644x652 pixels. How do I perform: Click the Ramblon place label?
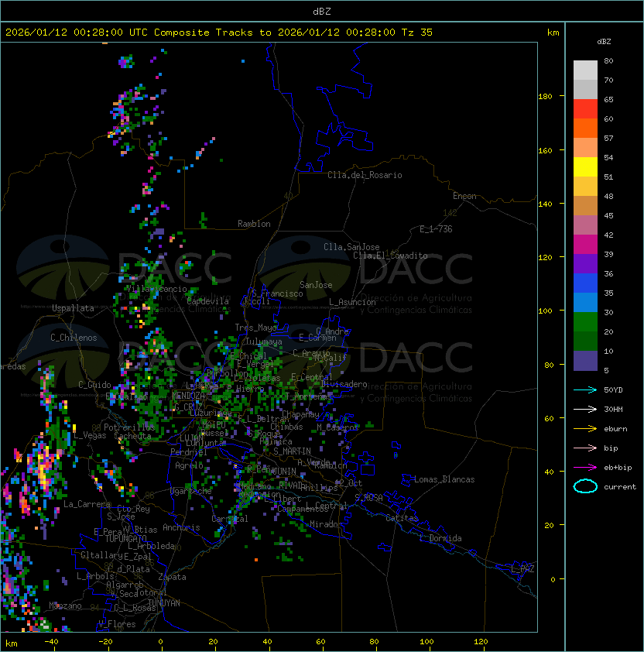[x=254, y=224]
